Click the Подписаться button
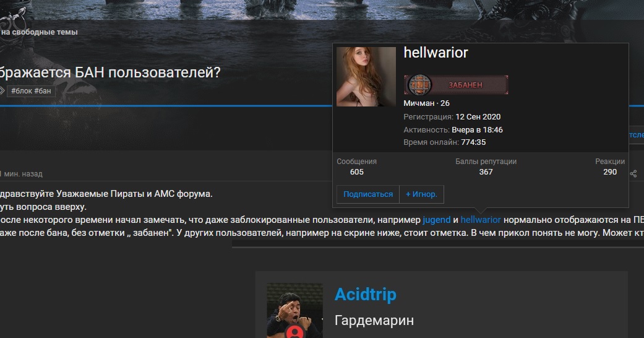Screen dimensions: 644x338 (x=368, y=194)
